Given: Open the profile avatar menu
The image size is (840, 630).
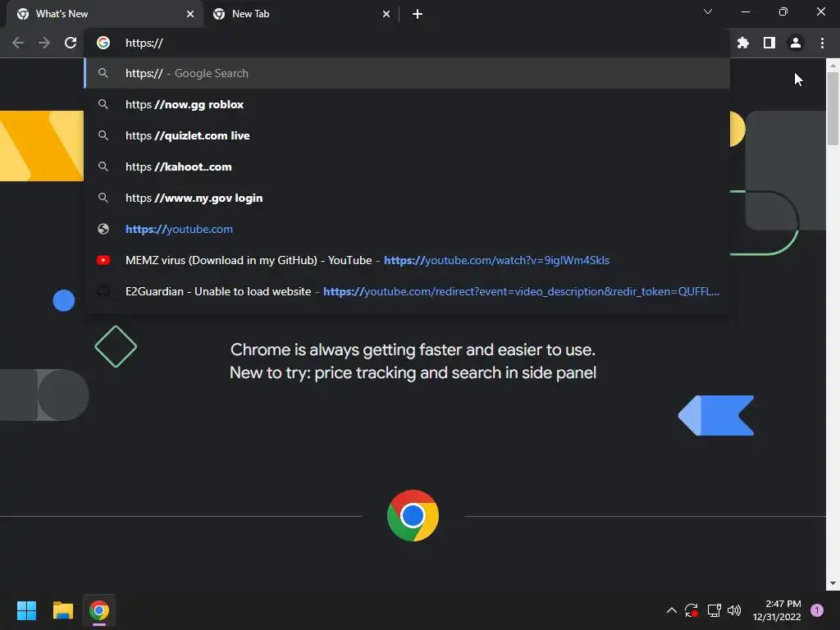Looking at the screenshot, I should coord(796,43).
